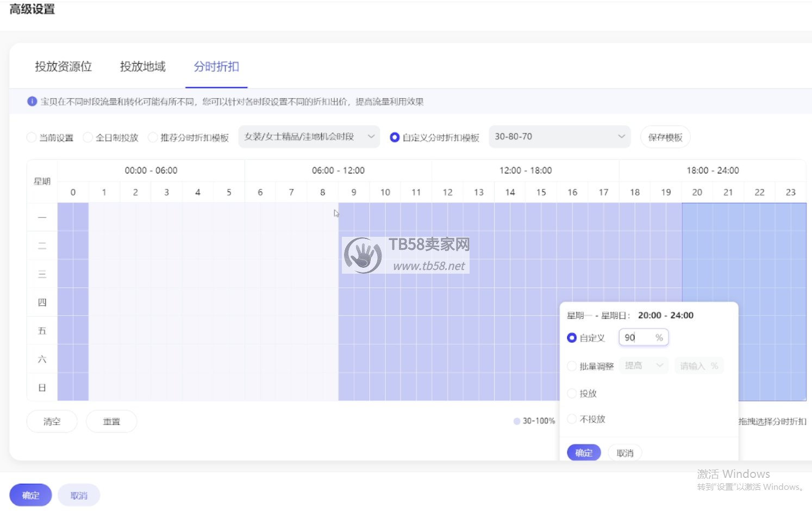The height and width of the screenshot is (511, 812).
Task: Click the hour 9 column header
Action: coord(354,192)
